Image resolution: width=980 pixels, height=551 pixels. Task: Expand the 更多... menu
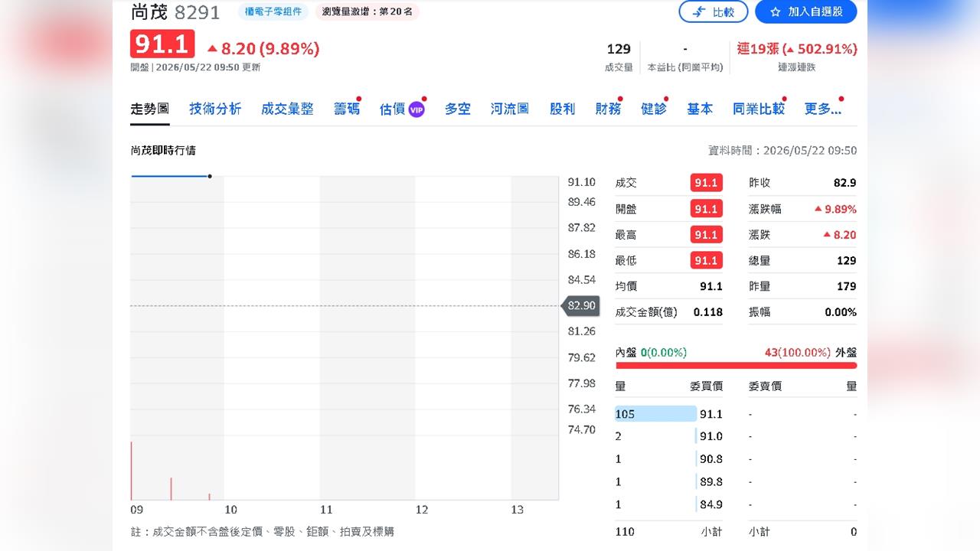(823, 109)
